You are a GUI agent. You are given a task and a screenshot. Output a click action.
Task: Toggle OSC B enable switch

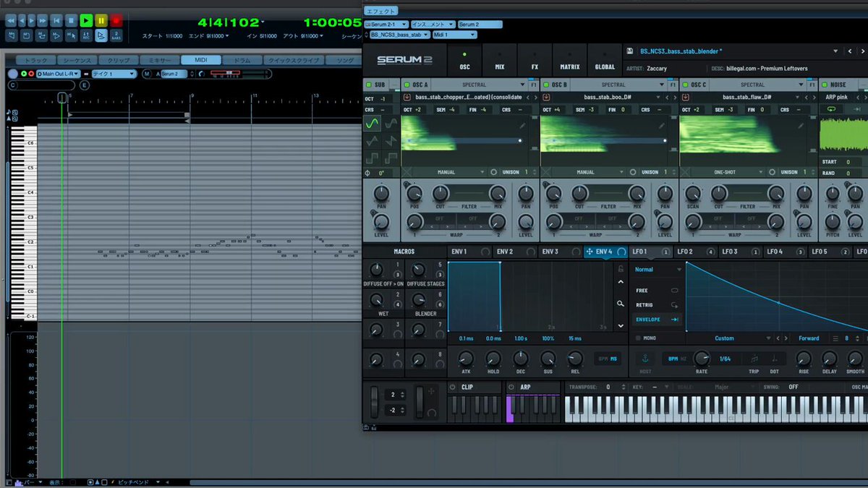coord(545,85)
